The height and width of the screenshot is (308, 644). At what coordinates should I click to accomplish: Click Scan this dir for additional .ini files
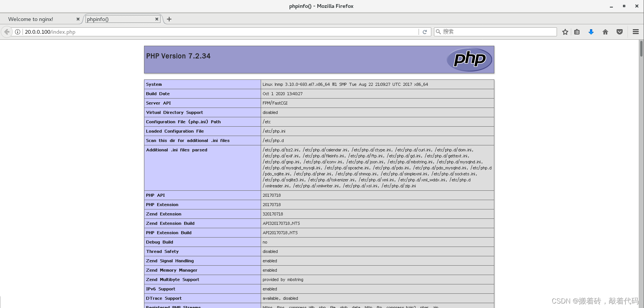[x=188, y=141]
